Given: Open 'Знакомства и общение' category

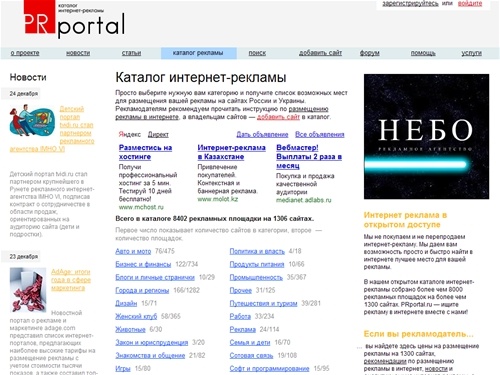Looking at the screenshot, I should (150, 356).
